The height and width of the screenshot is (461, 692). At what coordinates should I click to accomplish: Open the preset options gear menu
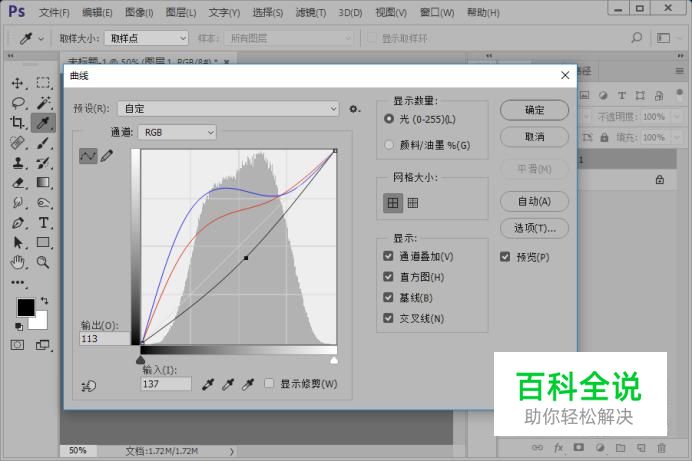[x=354, y=109]
